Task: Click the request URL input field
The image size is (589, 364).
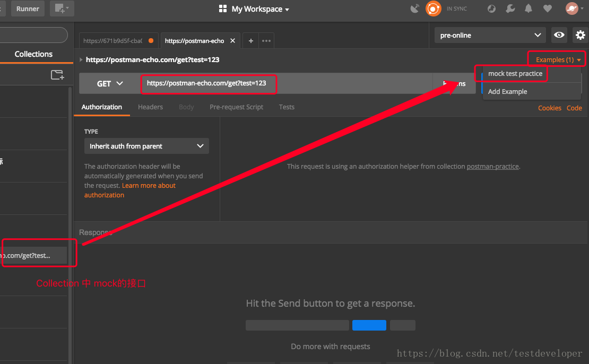Action: pos(286,83)
